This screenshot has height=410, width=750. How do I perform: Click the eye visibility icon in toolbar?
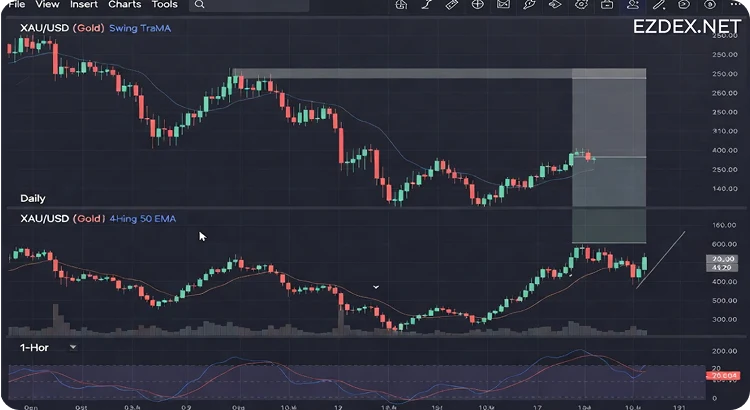coord(710,4)
